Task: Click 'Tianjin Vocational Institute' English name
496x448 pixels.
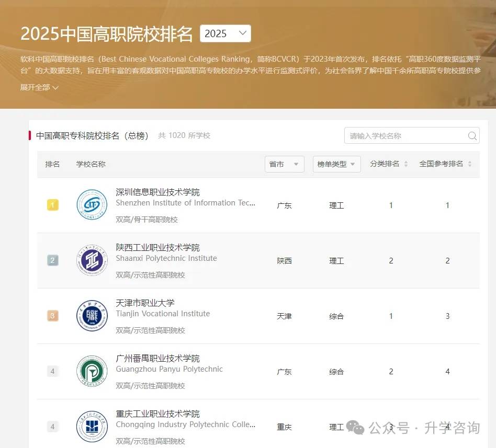Action: click(163, 314)
